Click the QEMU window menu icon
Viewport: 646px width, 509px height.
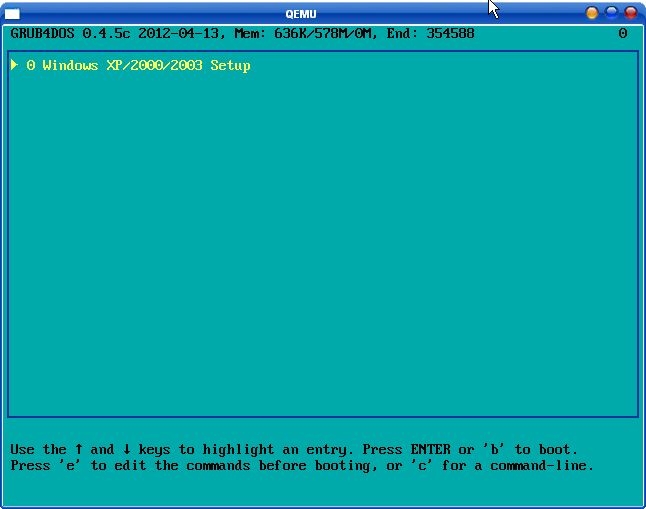[x=12, y=14]
